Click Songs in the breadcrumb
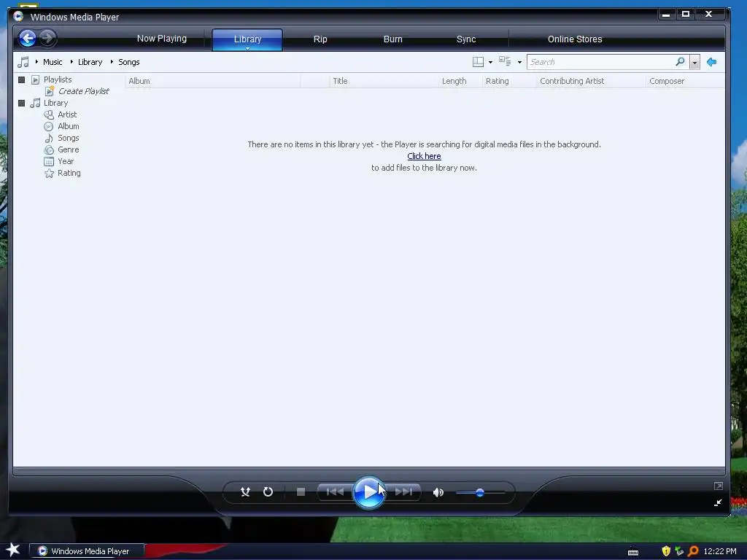Viewport: 747px width, 560px height. (128, 62)
